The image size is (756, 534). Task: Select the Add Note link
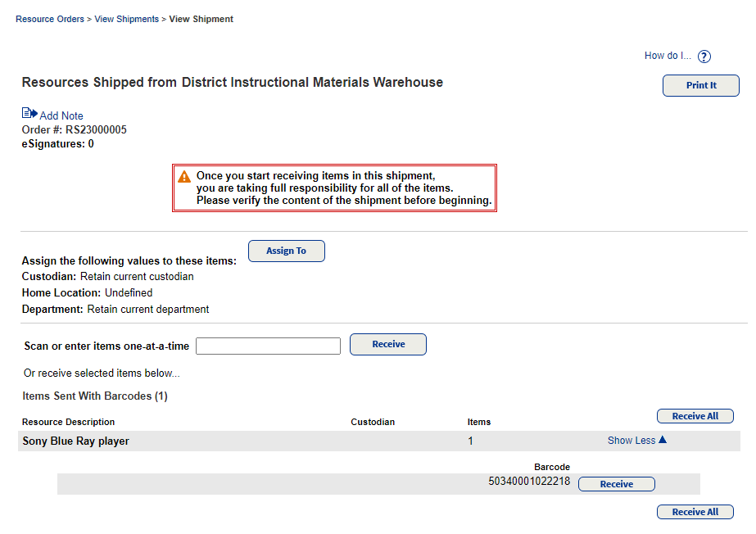point(61,115)
